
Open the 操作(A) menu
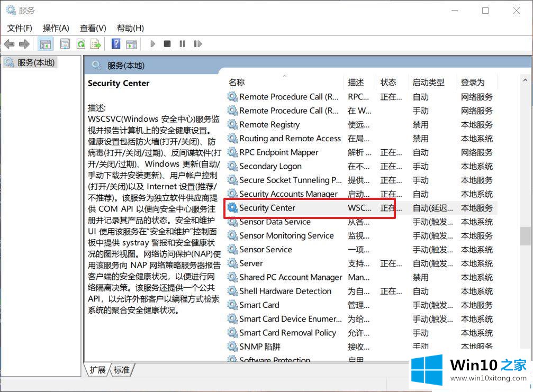56,28
